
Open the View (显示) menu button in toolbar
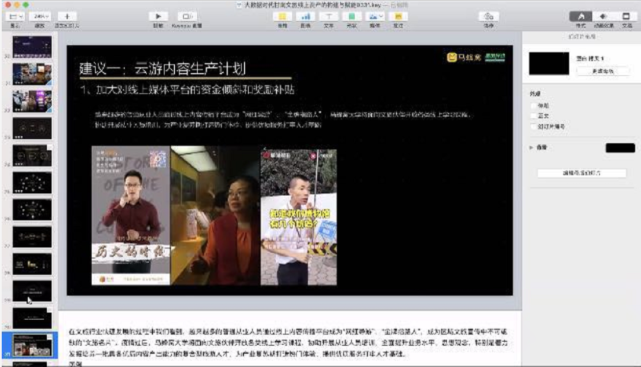click(x=15, y=16)
